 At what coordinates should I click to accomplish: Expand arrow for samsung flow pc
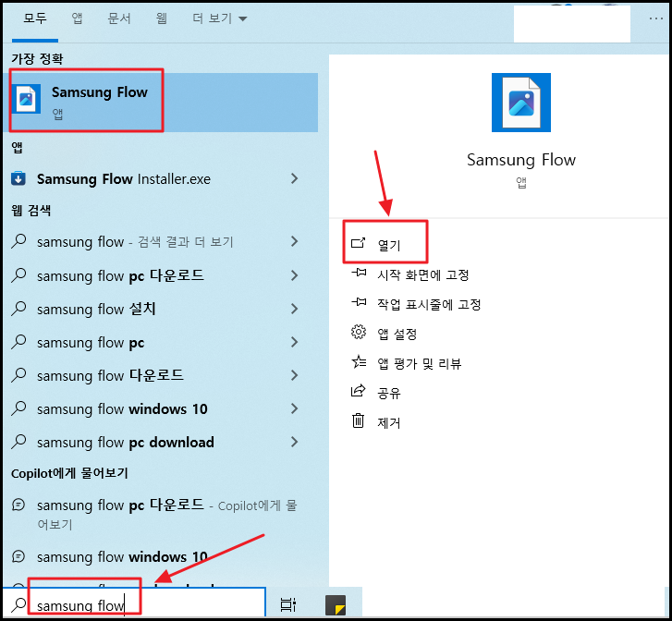pos(295,342)
